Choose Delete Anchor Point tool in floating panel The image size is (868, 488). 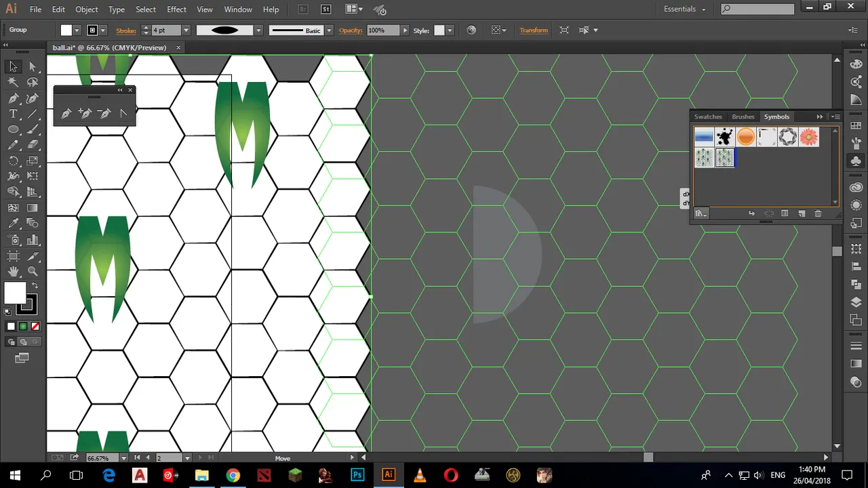(104, 114)
